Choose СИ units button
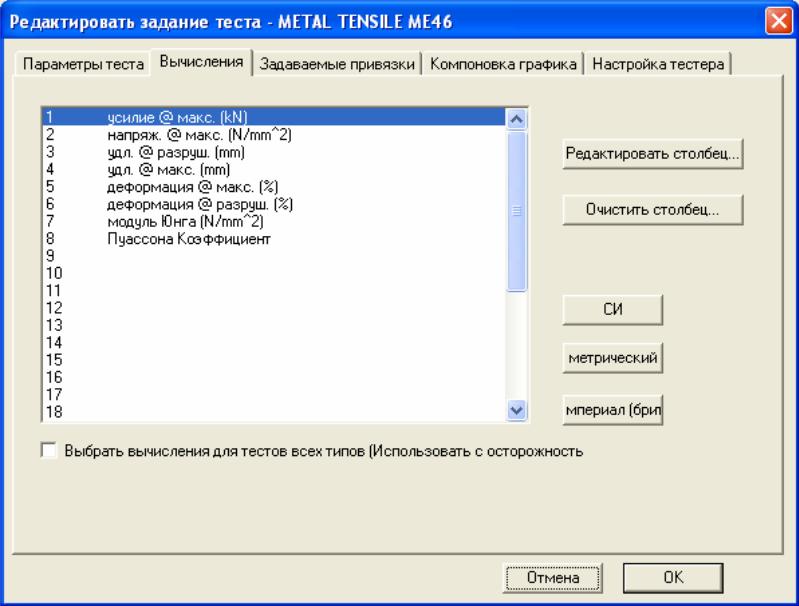Viewport: 799px width, 606px height. point(612,309)
